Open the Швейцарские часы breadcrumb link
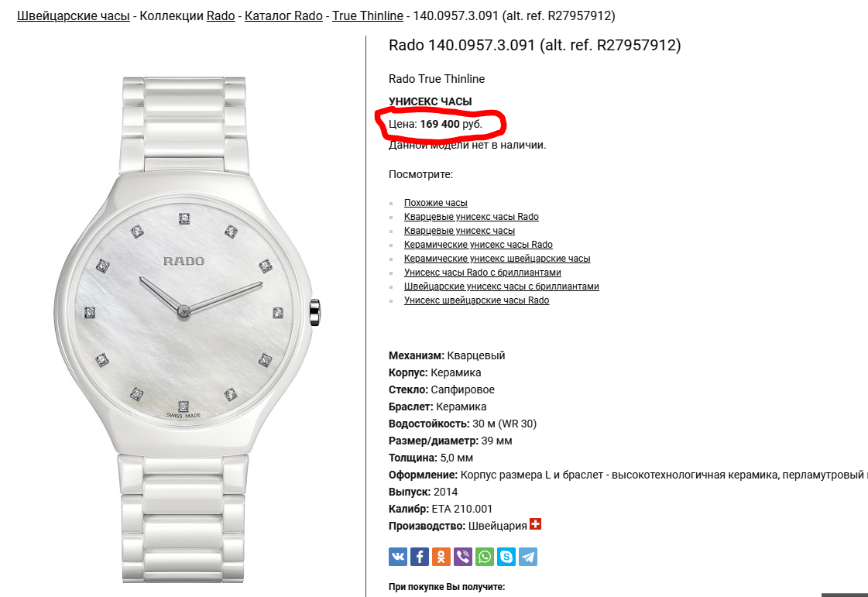The height and width of the screenshot is (597, 868). tap(74, 16)
